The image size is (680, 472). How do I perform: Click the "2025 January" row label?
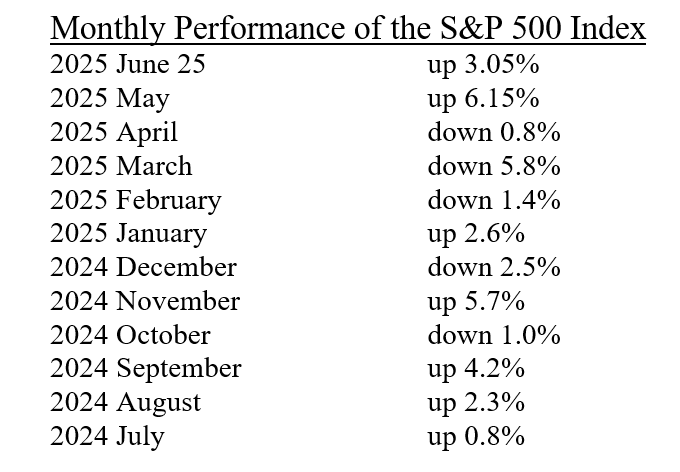coord(128,234)
